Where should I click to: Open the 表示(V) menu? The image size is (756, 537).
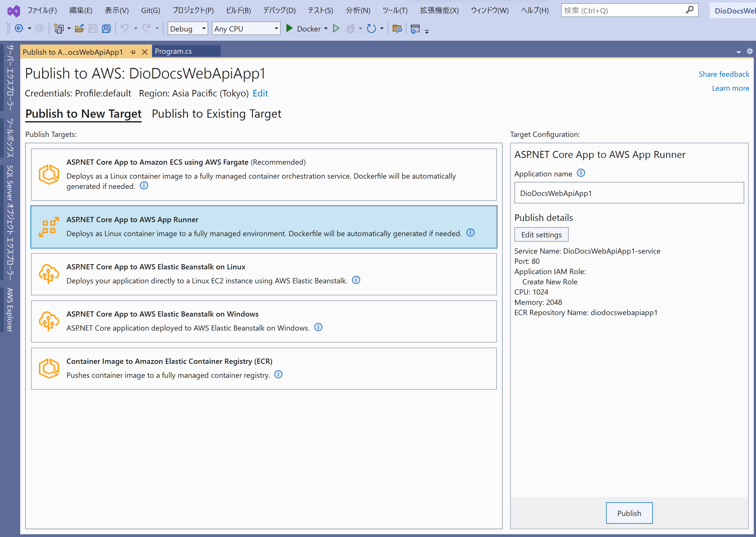point(117,10)
